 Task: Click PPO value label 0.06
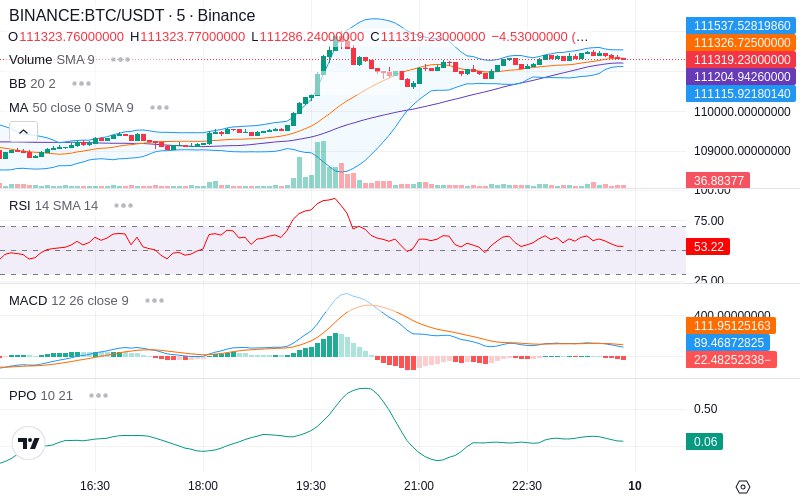[705, 441]
